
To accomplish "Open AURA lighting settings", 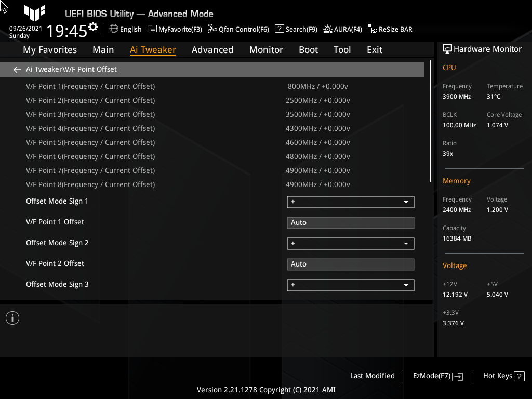I will pyautogui.click(x=342, y=29).
